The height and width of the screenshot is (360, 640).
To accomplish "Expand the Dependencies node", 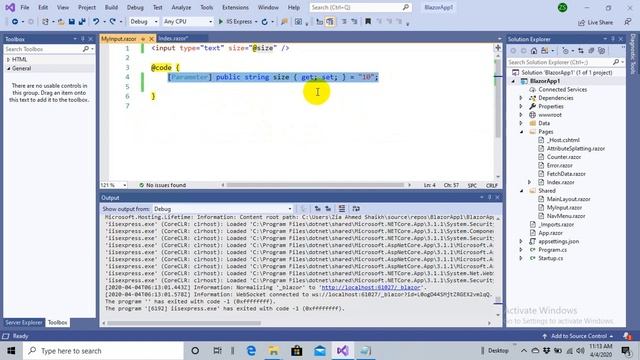I will 521,98.
